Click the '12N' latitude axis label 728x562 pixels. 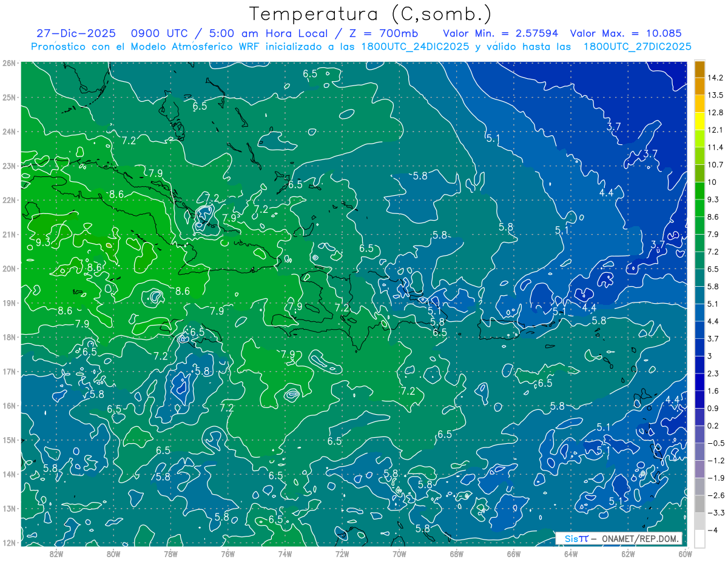[x=8, y=543]
